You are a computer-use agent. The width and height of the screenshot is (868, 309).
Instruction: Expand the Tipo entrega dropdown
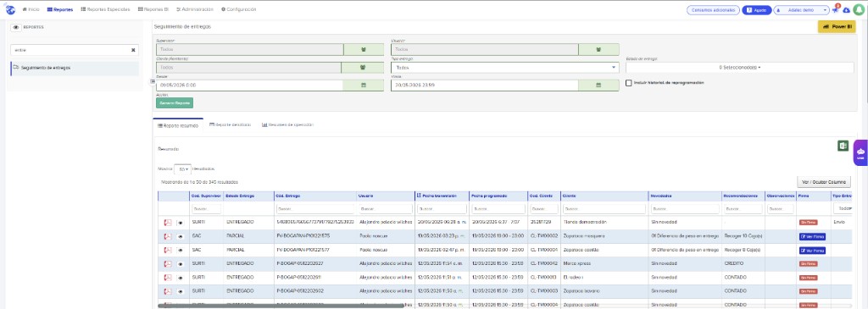click(505, 68)
